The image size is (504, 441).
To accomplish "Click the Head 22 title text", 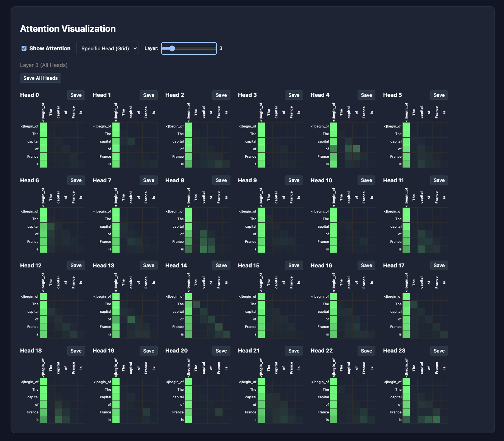I will 322,351.
